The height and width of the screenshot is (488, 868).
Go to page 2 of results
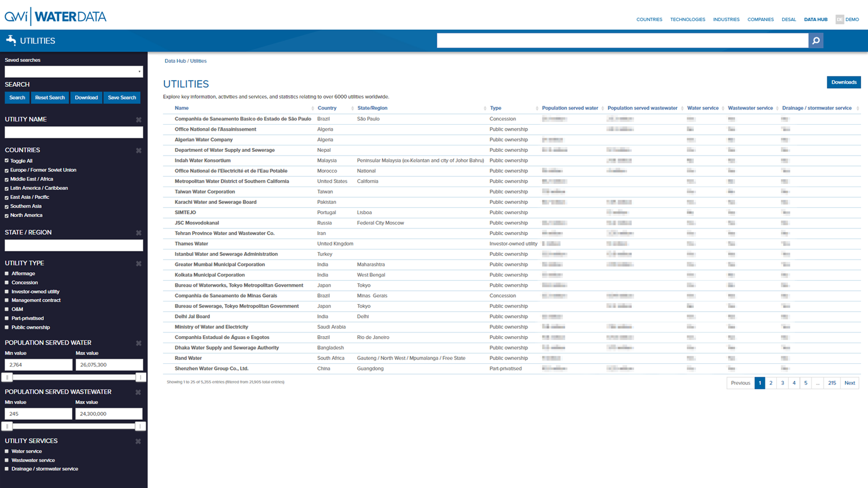click(771, 383)
